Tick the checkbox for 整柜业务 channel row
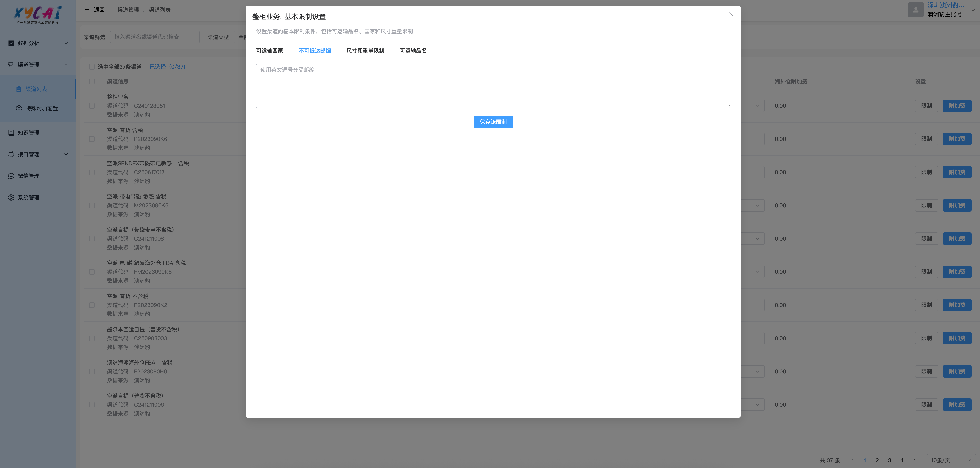 click(x=92, y=106)
